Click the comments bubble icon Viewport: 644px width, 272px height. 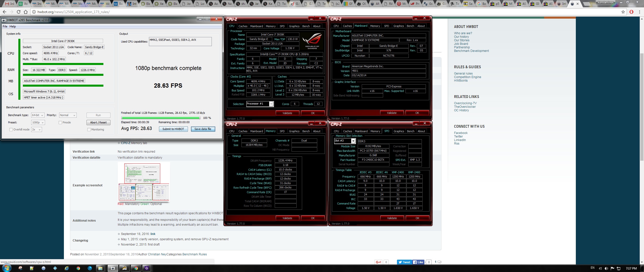(439, 262)
